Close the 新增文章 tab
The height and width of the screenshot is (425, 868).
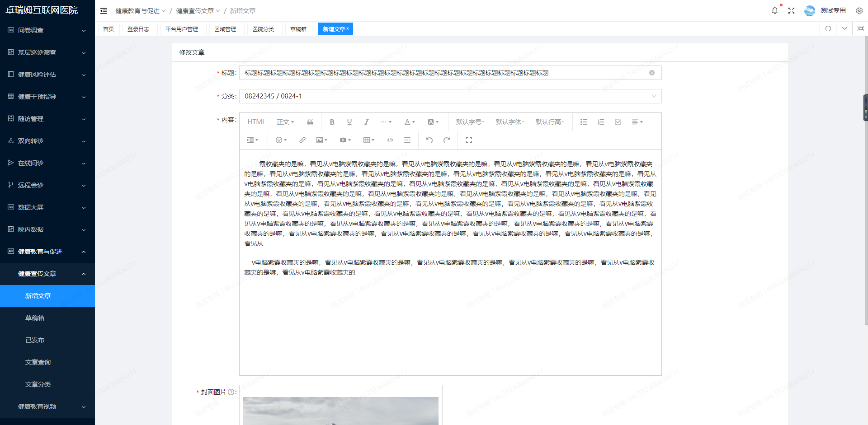(348, 28)
